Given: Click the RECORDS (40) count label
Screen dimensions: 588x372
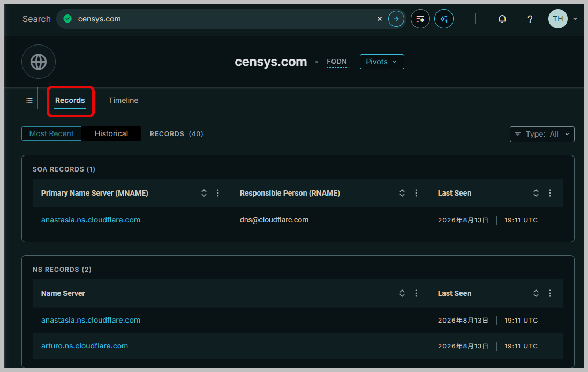Looking at the screenshot, I should 176,134.
